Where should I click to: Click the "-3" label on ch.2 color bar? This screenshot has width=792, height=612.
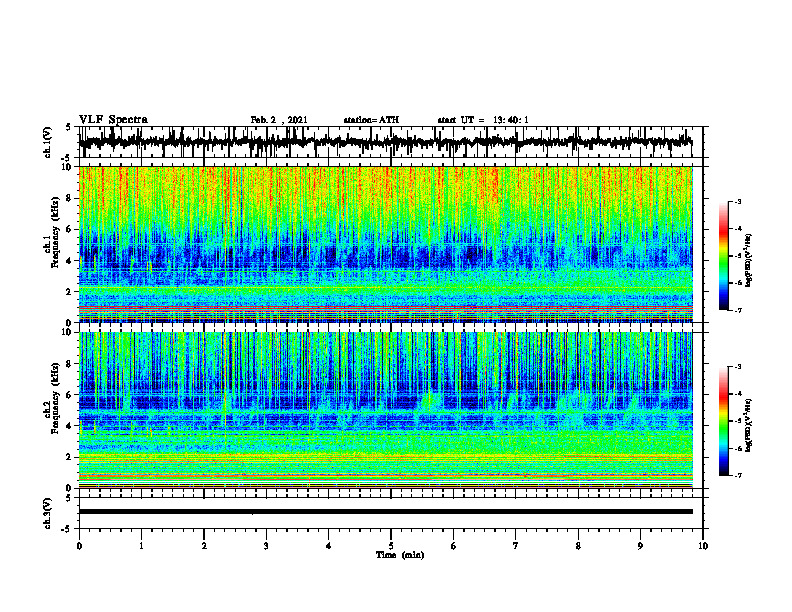coord(738,367)
